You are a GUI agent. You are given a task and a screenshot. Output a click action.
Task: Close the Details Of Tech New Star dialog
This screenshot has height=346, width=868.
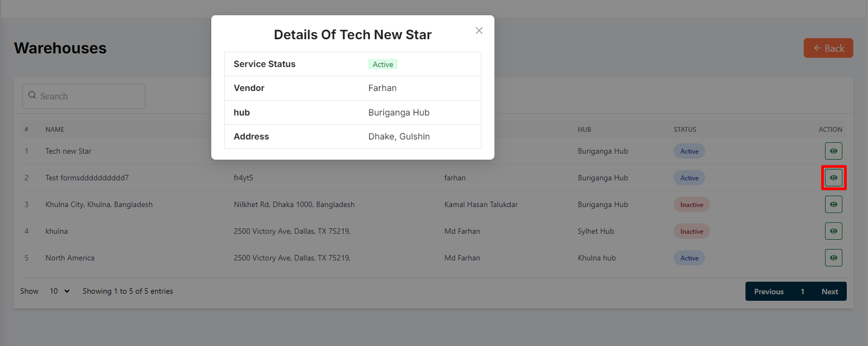point(479,31)
